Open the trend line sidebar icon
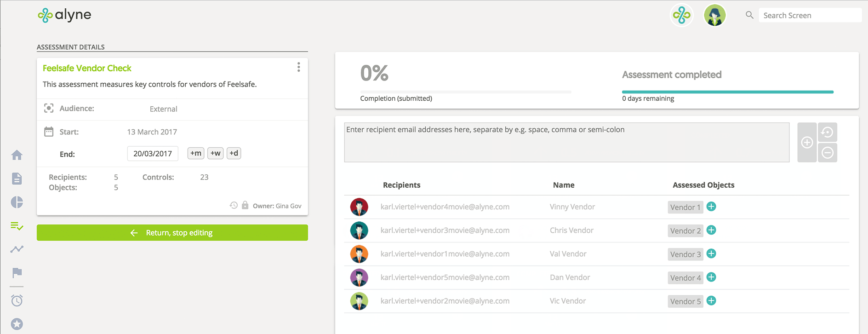Image resolution: width=868 pixels, height=334 pixels. coord(17,249)
